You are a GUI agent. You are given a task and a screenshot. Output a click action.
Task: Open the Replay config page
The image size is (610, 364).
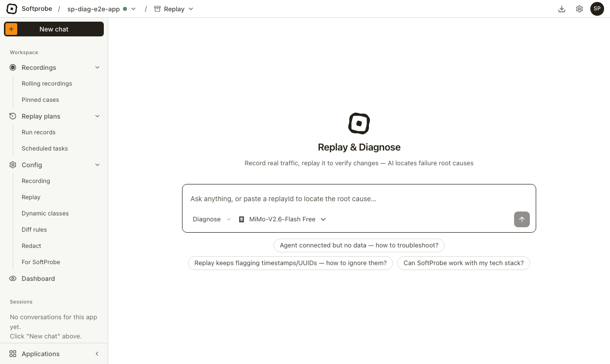coord(31,197)
